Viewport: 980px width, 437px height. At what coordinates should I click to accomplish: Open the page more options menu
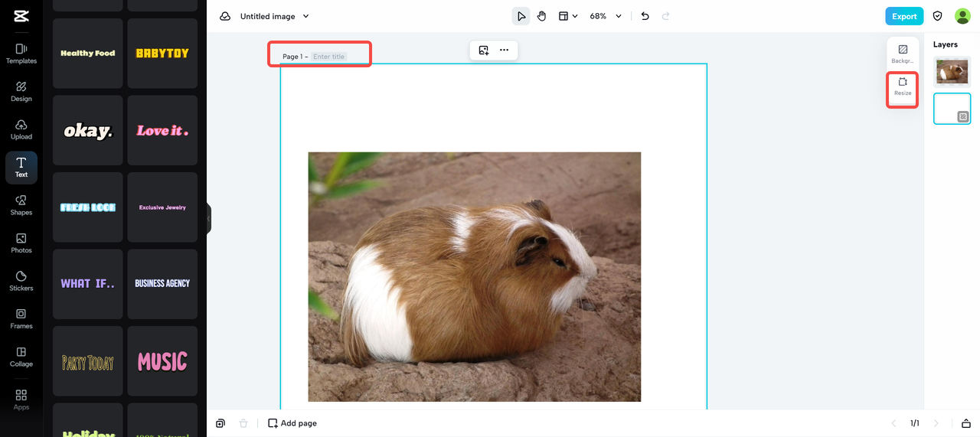(x=504, y=50)
